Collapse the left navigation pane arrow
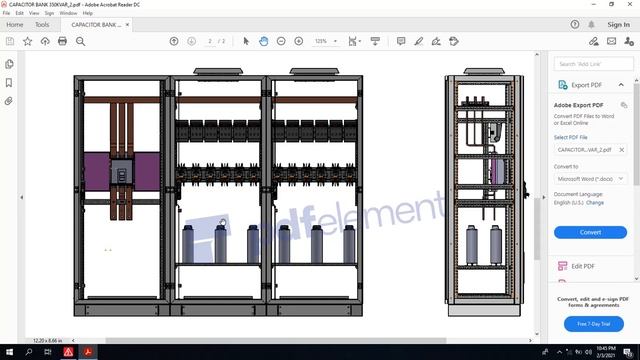The height and width of the screenshot is (360, 640). click(x=22, y=197)
